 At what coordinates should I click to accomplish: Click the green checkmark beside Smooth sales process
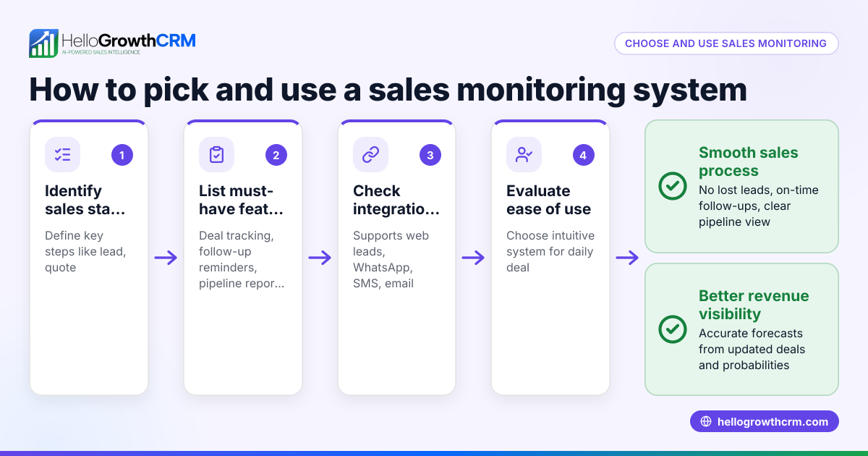(x=673, y=186)
